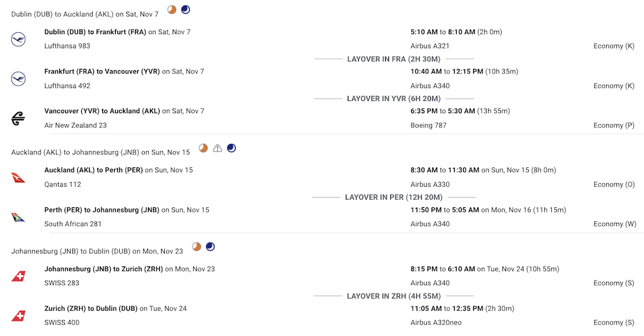Click the orange daytime icon for Dublin to Auckland

pyautogui.click(x=172, y=10)
